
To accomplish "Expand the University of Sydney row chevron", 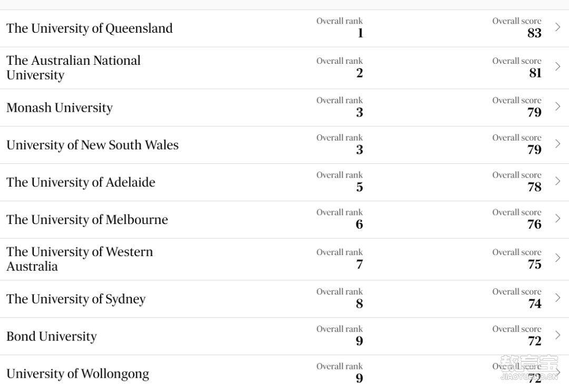I will point(558,298).
